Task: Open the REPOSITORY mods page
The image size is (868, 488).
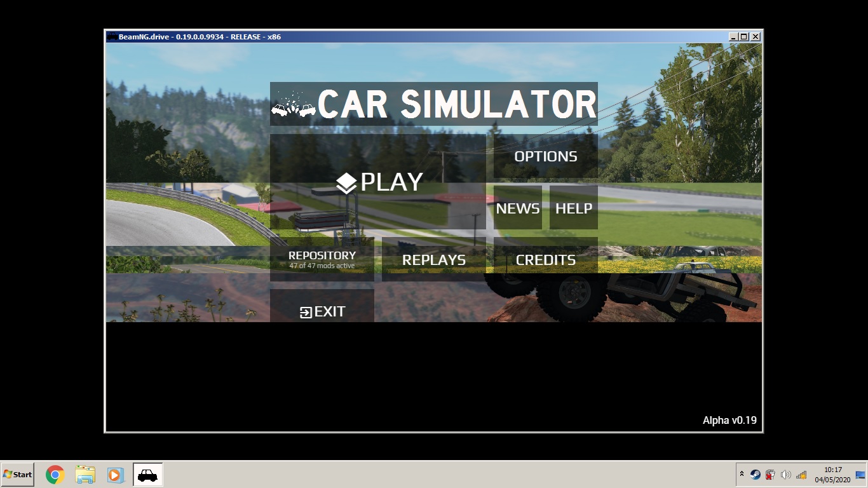Action: [x=322, y=260]
